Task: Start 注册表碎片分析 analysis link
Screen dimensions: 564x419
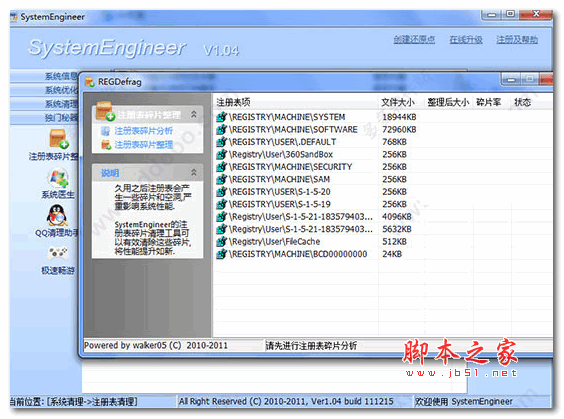Action: pos(144,131)
